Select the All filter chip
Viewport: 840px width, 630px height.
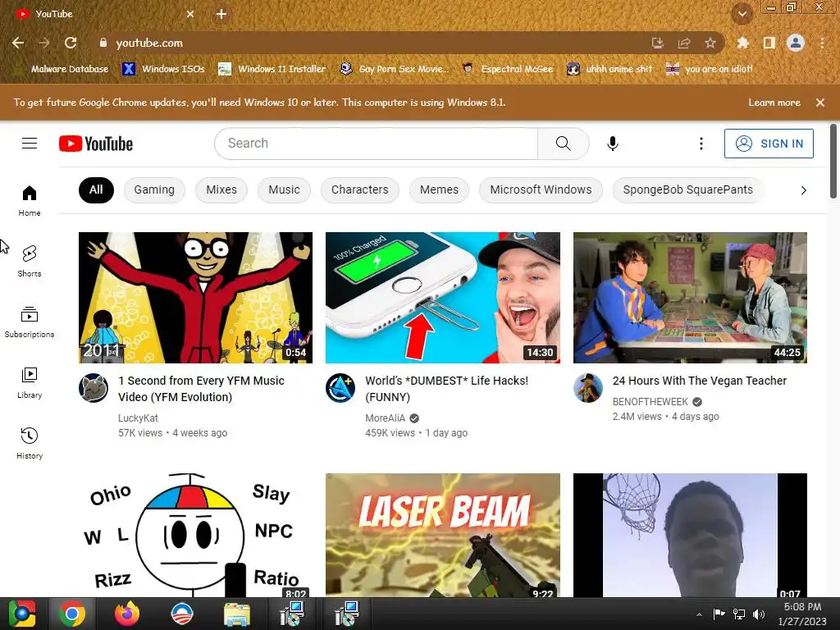click(x=96, y=189)
